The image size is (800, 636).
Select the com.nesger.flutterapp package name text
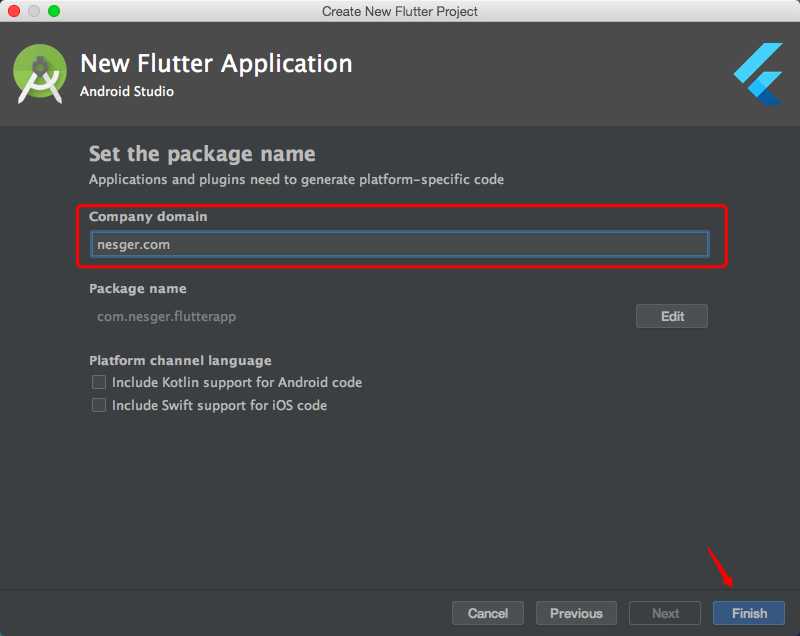coord(166,316)
